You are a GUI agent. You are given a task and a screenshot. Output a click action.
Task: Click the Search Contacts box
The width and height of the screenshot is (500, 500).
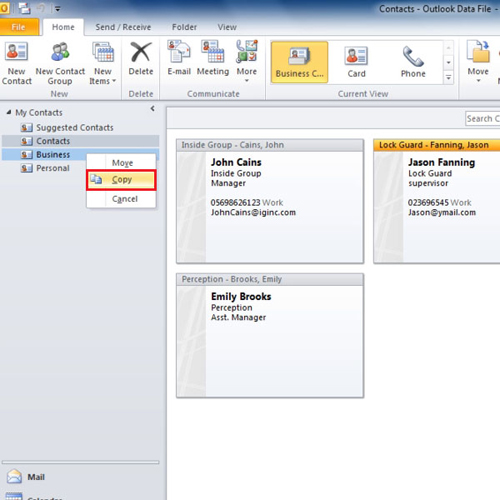tap(483, 118)
